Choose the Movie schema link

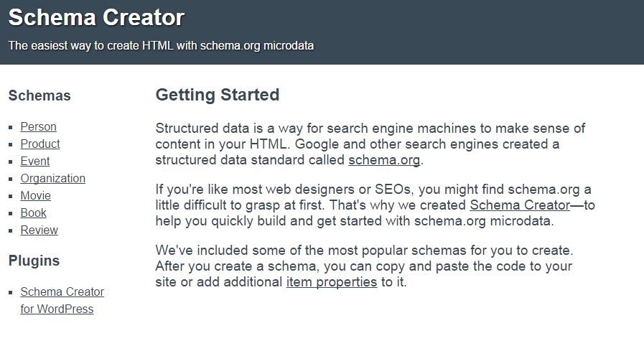(35, 196)
